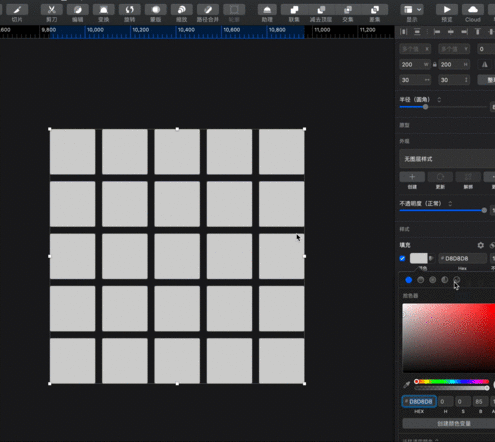Click the D8D8D8 HEX input field

(419, 402)
